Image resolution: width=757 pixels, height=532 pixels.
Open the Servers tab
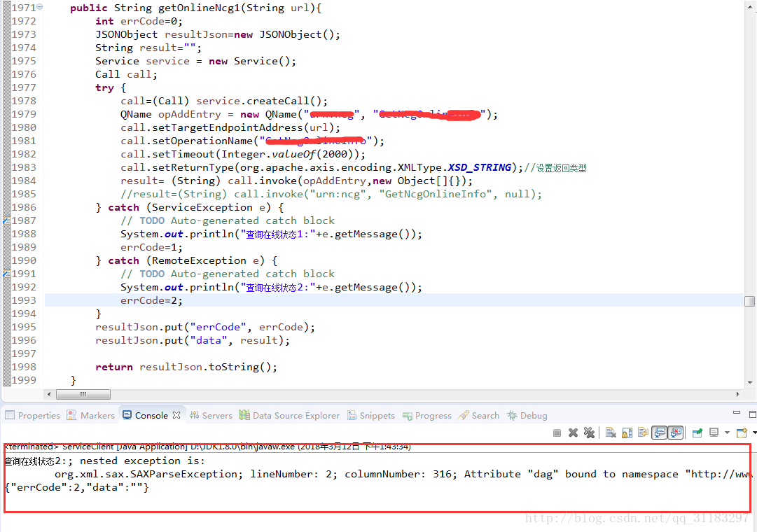211,415
